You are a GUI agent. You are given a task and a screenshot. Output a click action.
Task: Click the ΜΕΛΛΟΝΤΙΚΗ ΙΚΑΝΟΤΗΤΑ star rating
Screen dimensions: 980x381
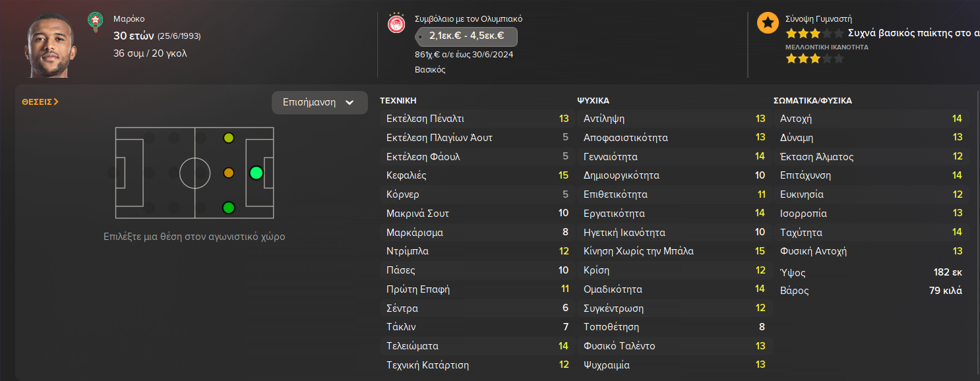[x=814, y=59]
